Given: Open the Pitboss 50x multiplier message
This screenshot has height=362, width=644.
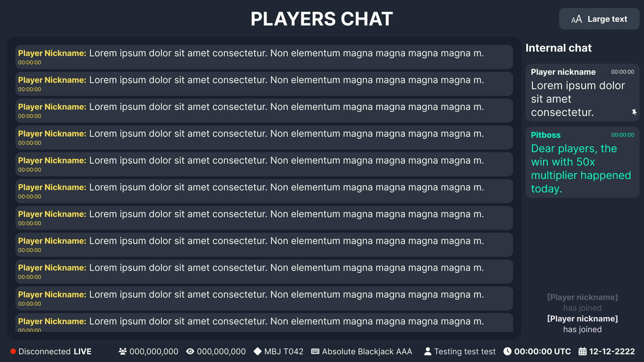Looking at the screenshot, I should click(583, 162).
